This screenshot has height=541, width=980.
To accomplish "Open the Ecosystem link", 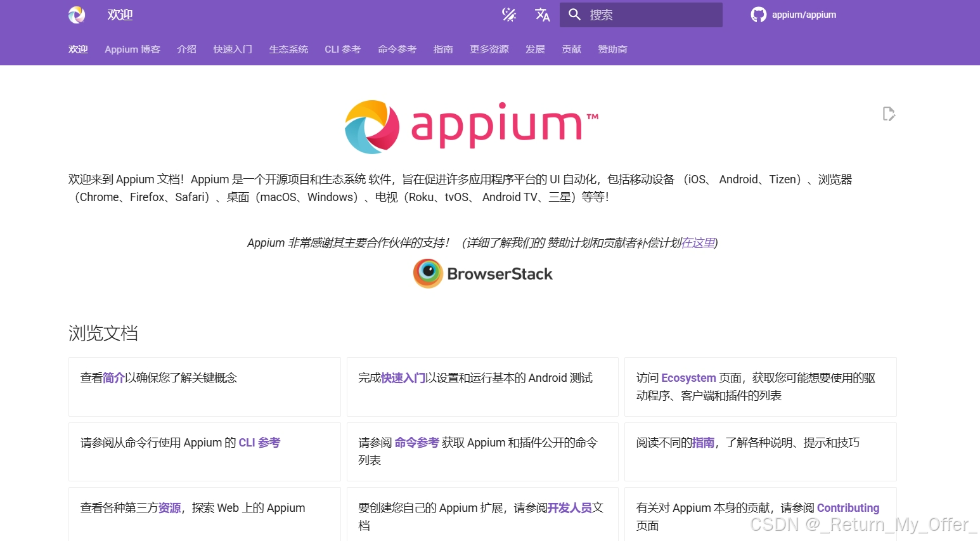I will [688, 378].
